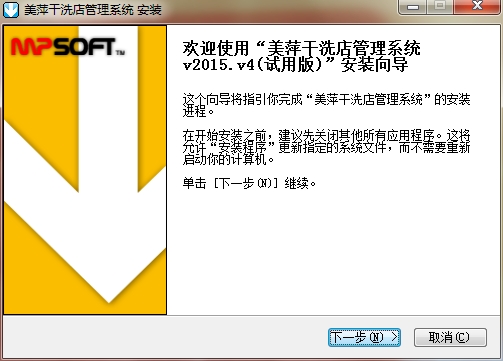
Task: Click the line 单击 [下一步(N)] 继续
Action: [249, 183]
